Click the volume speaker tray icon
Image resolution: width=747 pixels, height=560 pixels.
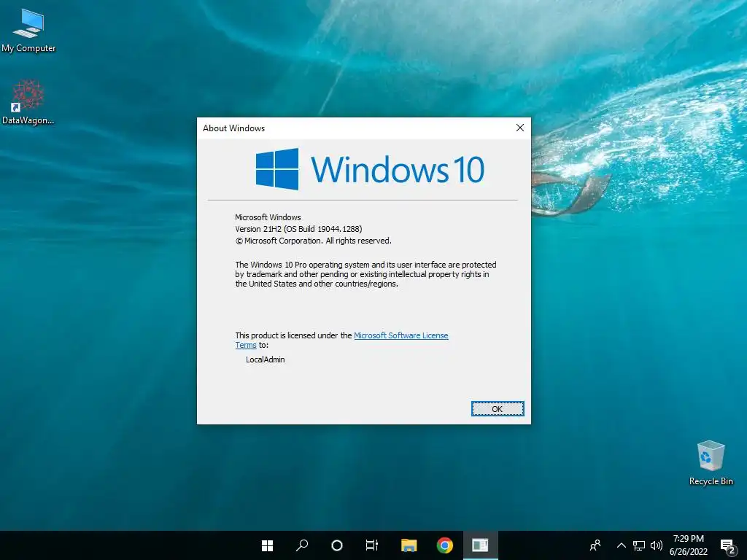point(657,545)
